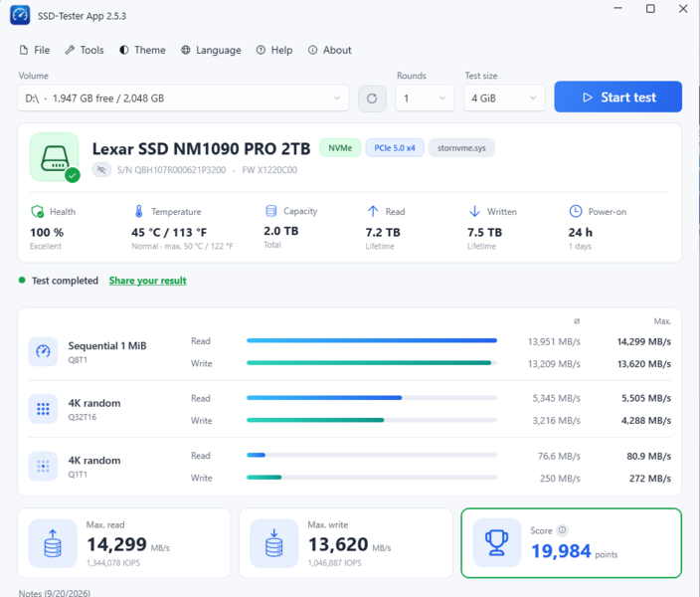Viewport: 700px width, 597px height.
Task: Toggle serial number visibility eye icon
Action: pos(101,170)
